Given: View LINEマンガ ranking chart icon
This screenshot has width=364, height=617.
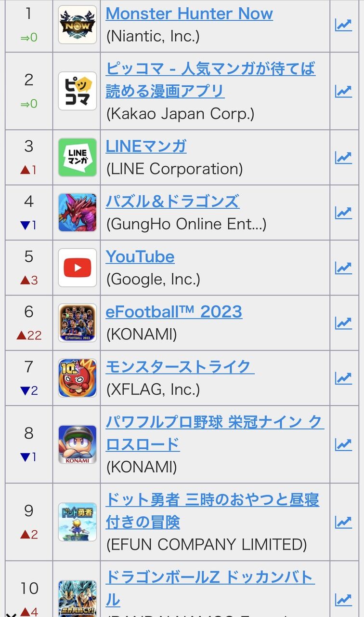Looking at the screenshot, I should pos(343,157).
